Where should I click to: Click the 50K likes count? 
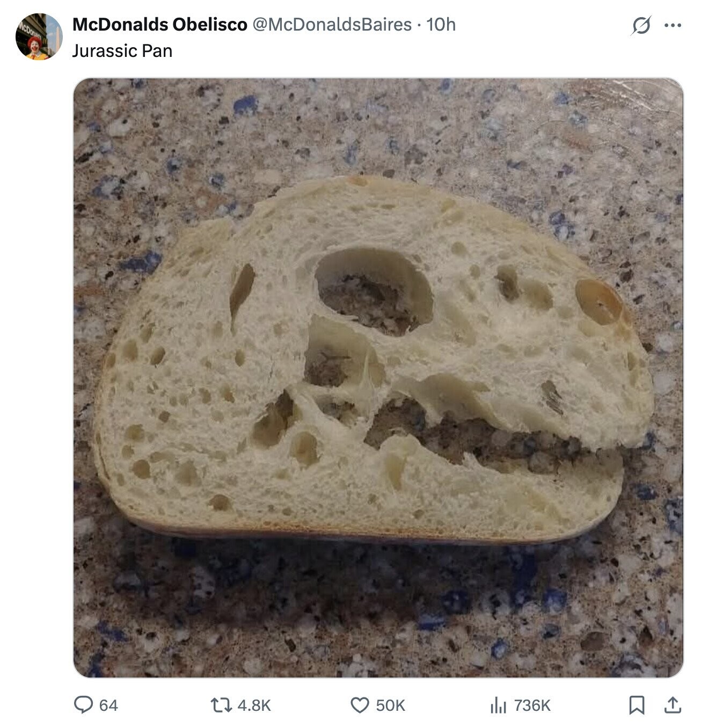tap(390, 705)
